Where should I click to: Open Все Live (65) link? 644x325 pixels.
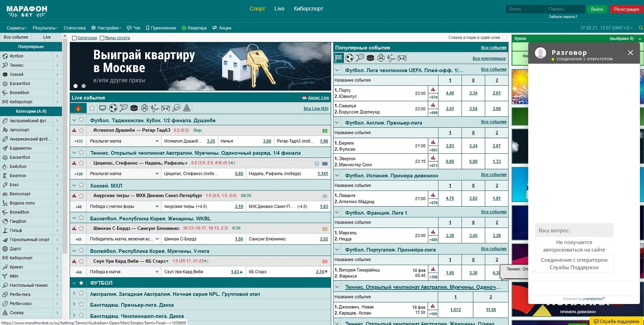pos(316,108)
